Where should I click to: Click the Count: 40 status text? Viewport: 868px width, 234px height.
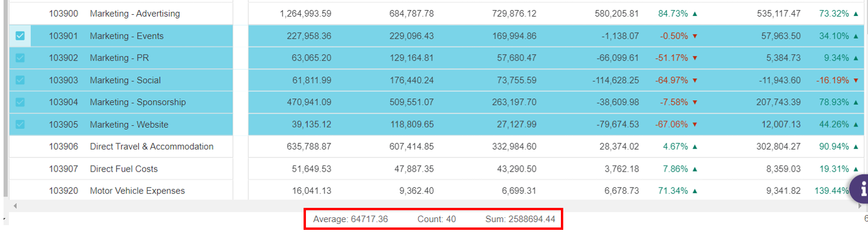(436, 219)
